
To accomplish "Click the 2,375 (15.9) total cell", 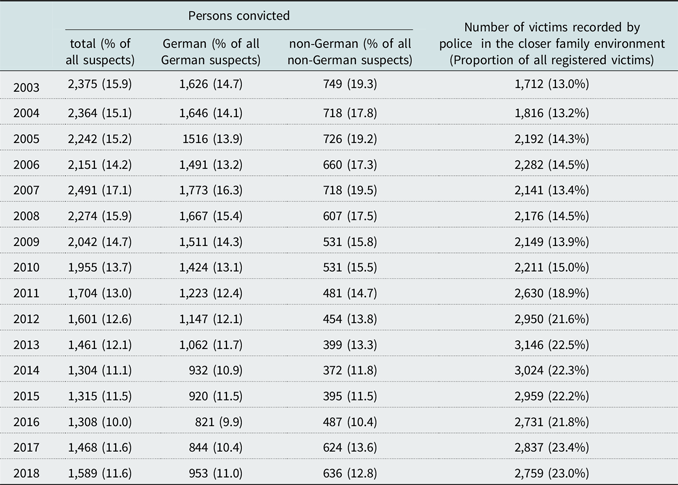I will [99, 87].
